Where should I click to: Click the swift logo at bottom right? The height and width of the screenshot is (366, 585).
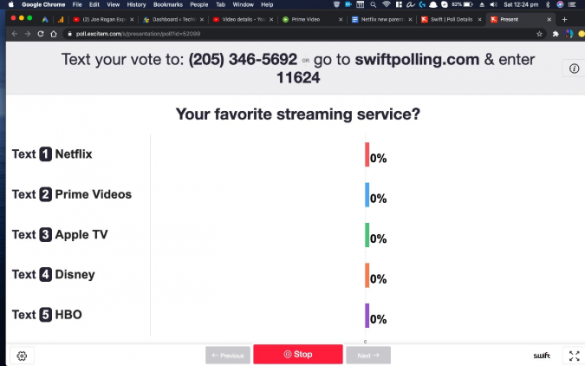tap(542, 356)
